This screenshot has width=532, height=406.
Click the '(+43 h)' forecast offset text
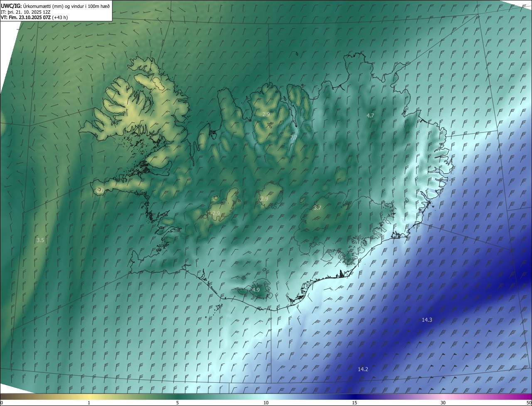pos(60,17)
